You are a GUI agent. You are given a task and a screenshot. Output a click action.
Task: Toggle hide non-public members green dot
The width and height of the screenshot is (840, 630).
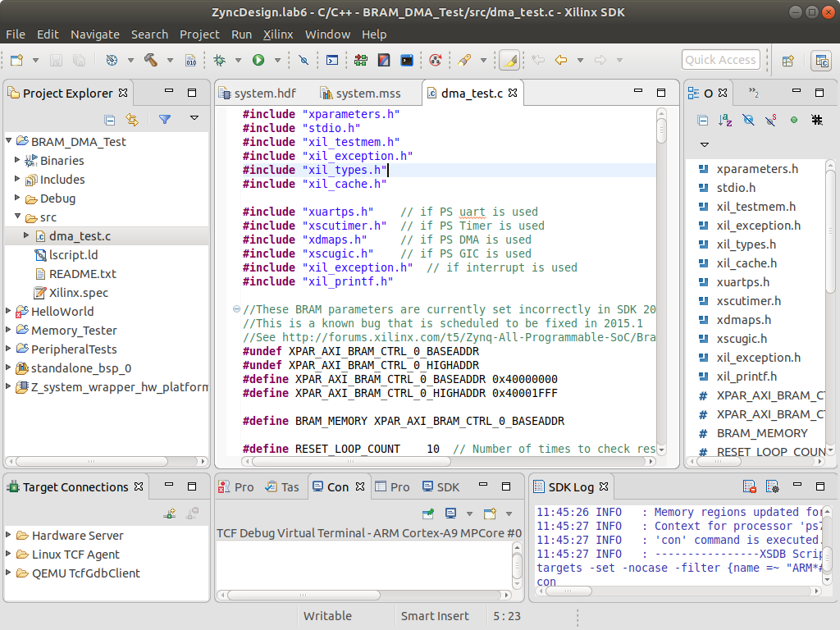794,120
